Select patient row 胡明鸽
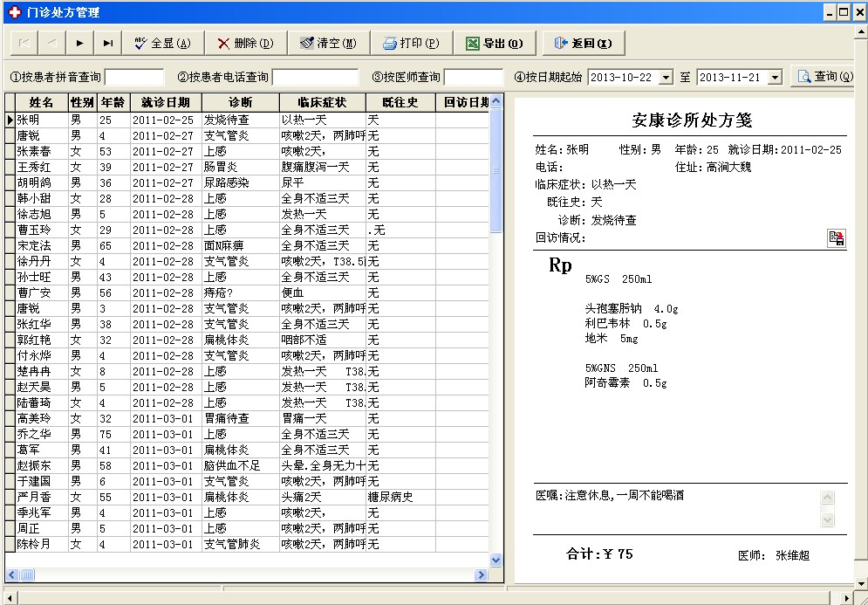Viewport: 868px width, 605px height. tap(247, 182)
